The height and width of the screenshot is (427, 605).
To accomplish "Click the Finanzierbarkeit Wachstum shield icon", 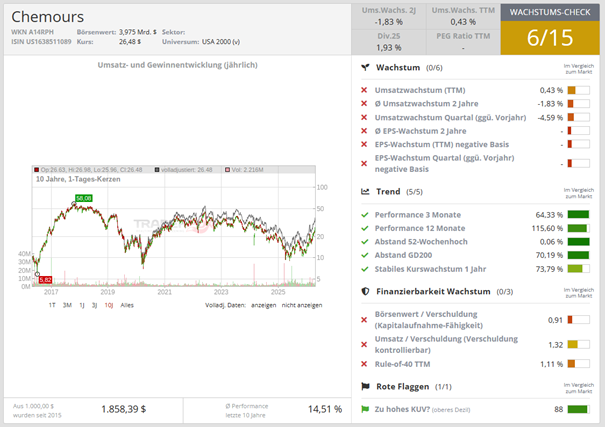I will click(x=365, y=291).
